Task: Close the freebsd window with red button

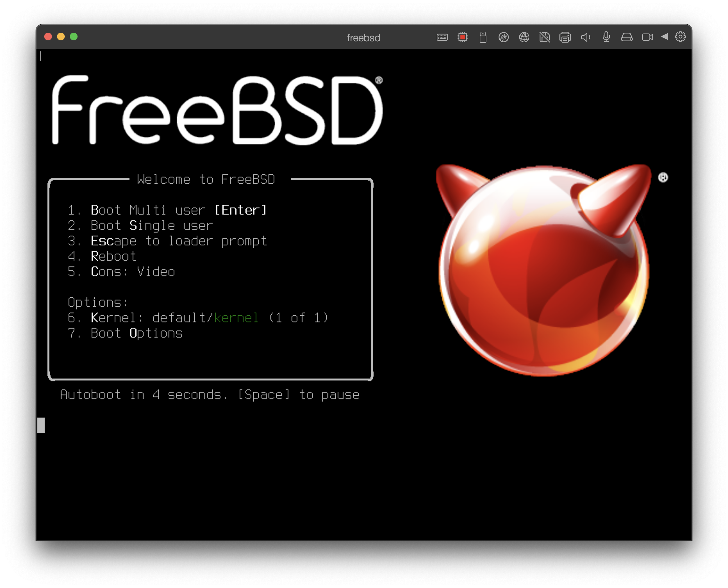Action: [x=48, y=37]
